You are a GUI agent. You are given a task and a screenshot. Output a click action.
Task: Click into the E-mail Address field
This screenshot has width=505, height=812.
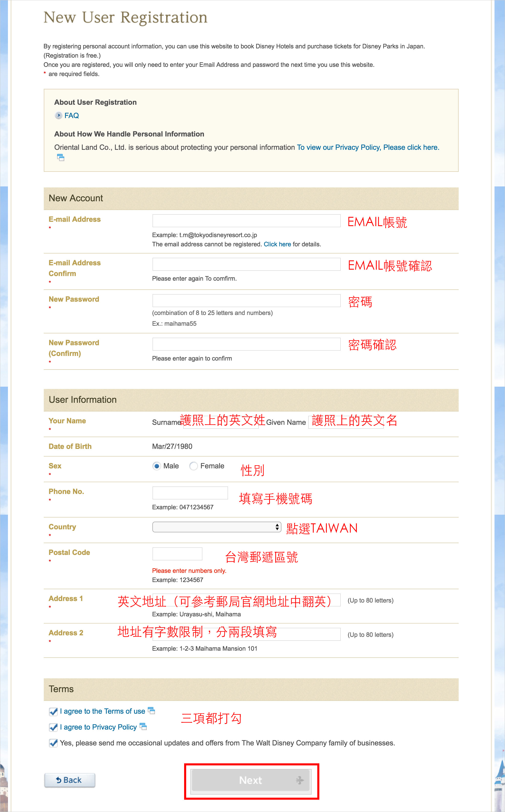246,221
